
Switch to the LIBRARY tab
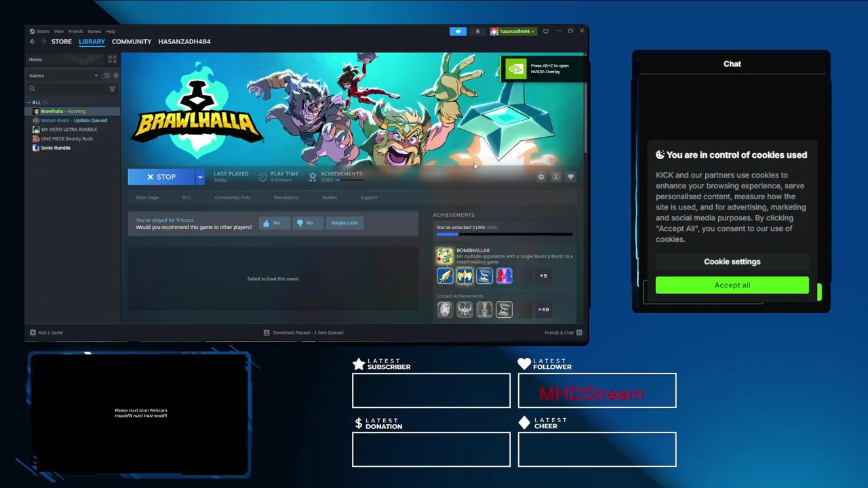coord(92,41)
